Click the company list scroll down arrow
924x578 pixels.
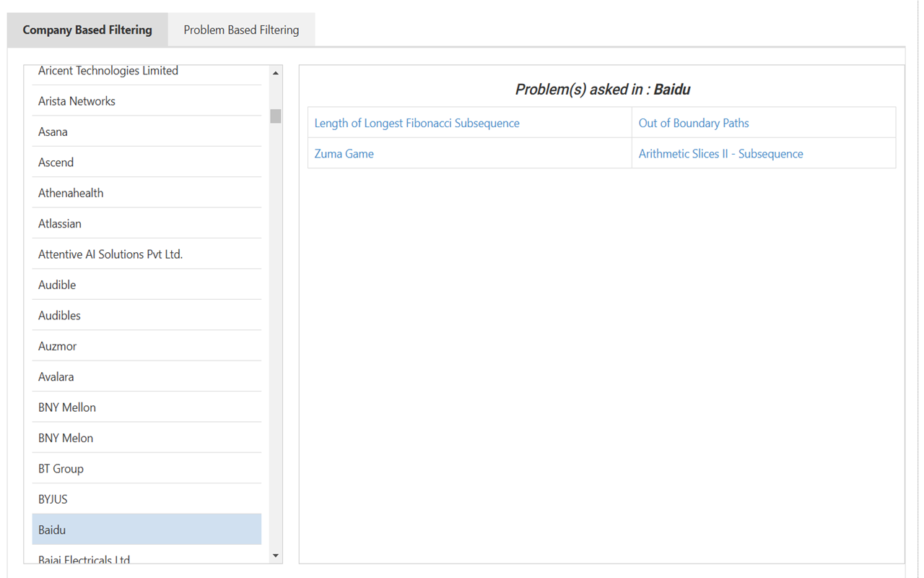coord(276,556)
